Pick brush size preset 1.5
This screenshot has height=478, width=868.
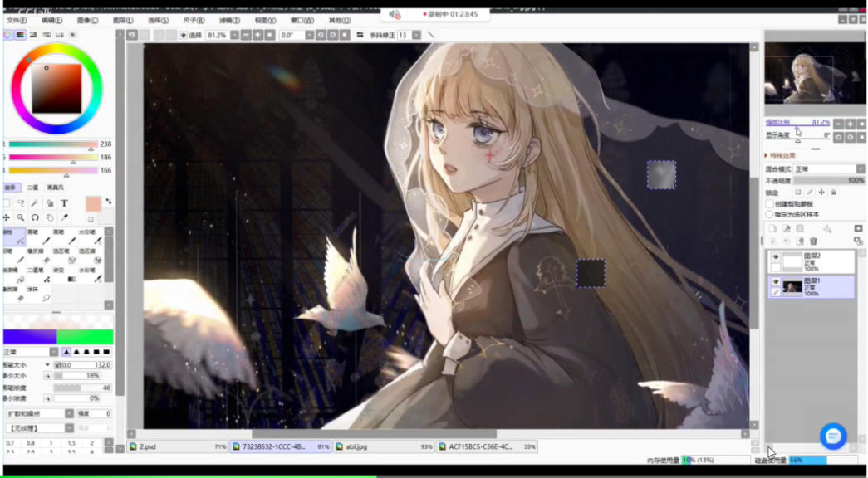(71, 443)
